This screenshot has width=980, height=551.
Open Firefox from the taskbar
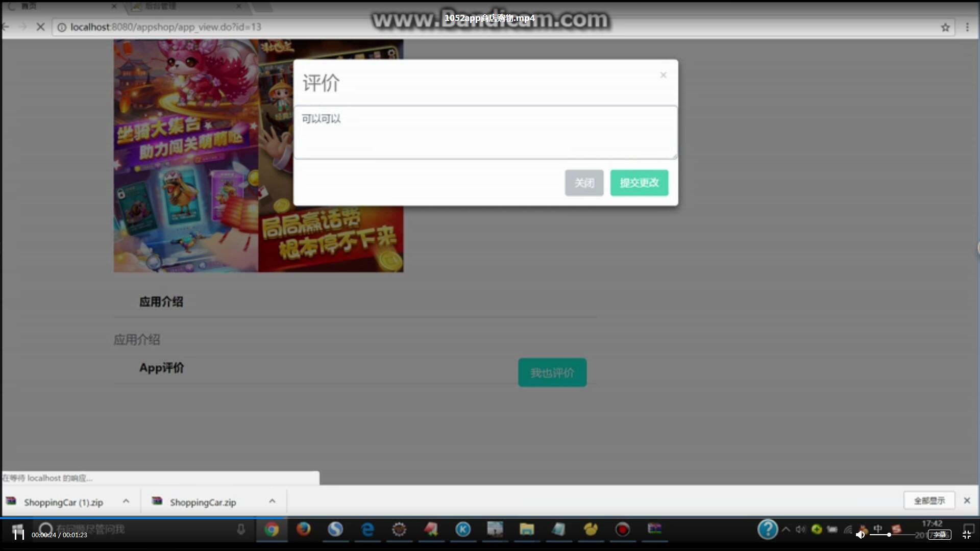304,529
